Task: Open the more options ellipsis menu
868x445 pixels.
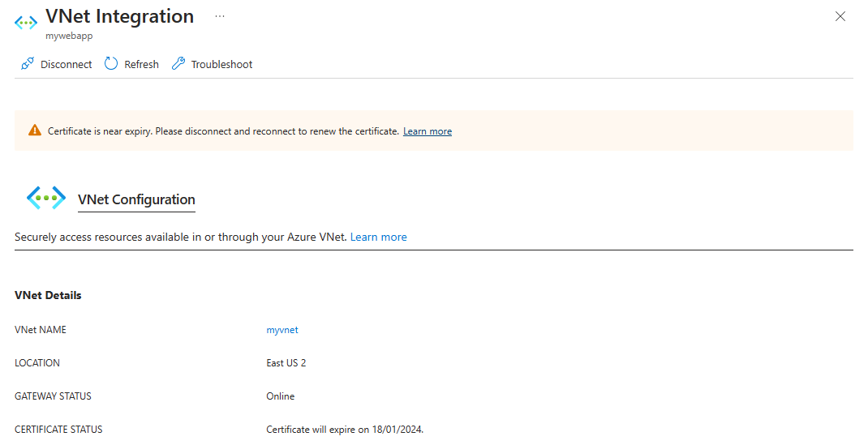Action: click(x=220, y=16)
